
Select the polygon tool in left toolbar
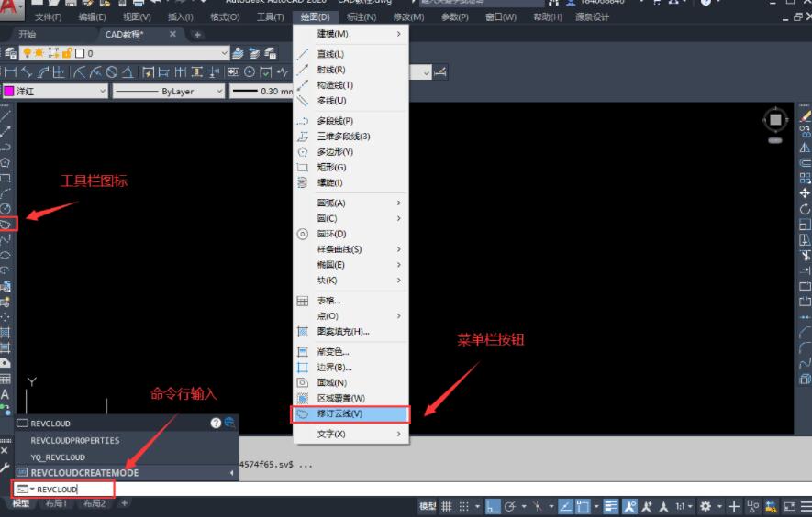6,162
